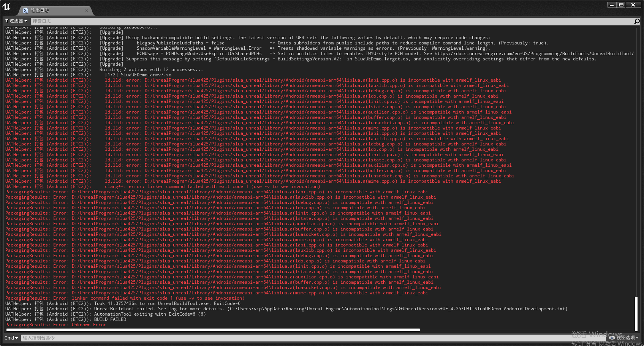
Task: Open the Cmd console mode dropdown
Action: tap(11, 338)
